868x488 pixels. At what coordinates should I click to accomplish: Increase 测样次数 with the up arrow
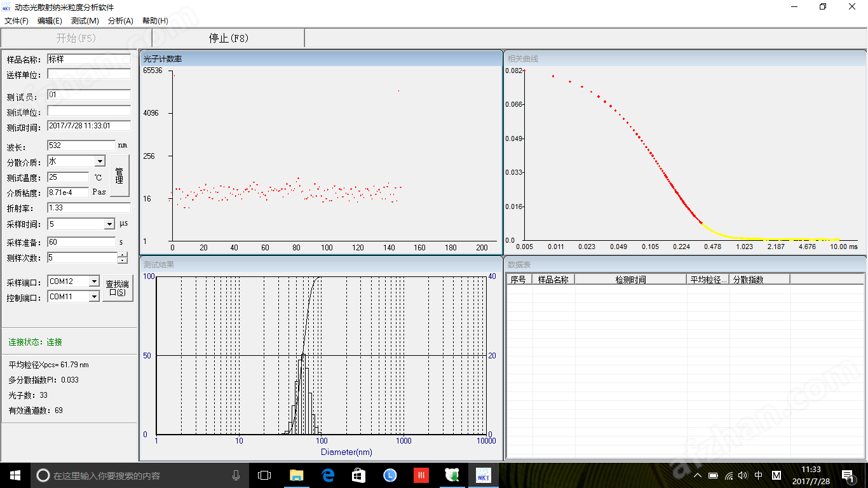[x=122, y=255]
